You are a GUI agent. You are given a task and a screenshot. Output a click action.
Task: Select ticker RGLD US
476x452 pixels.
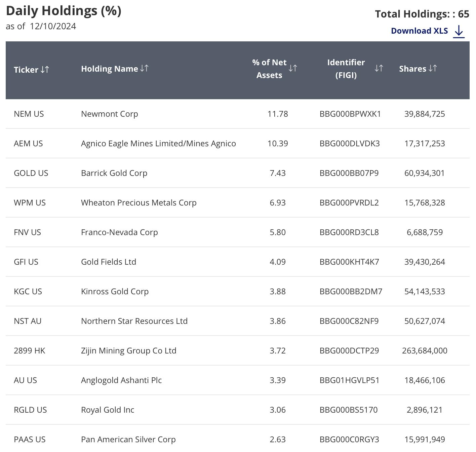click(30, 410)
